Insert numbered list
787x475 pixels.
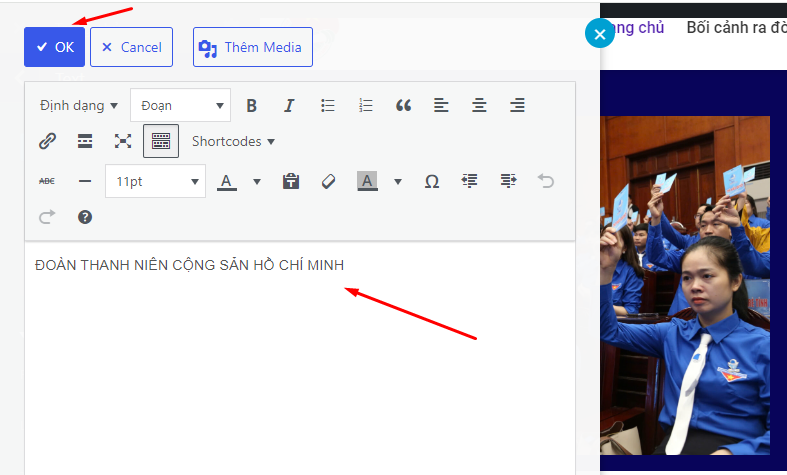(x=366, y=105)
